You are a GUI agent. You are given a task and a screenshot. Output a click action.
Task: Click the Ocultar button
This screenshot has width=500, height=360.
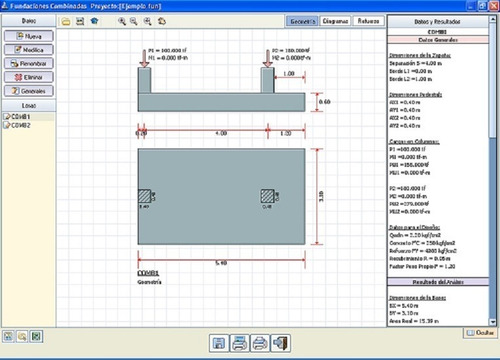coord(480,333)
